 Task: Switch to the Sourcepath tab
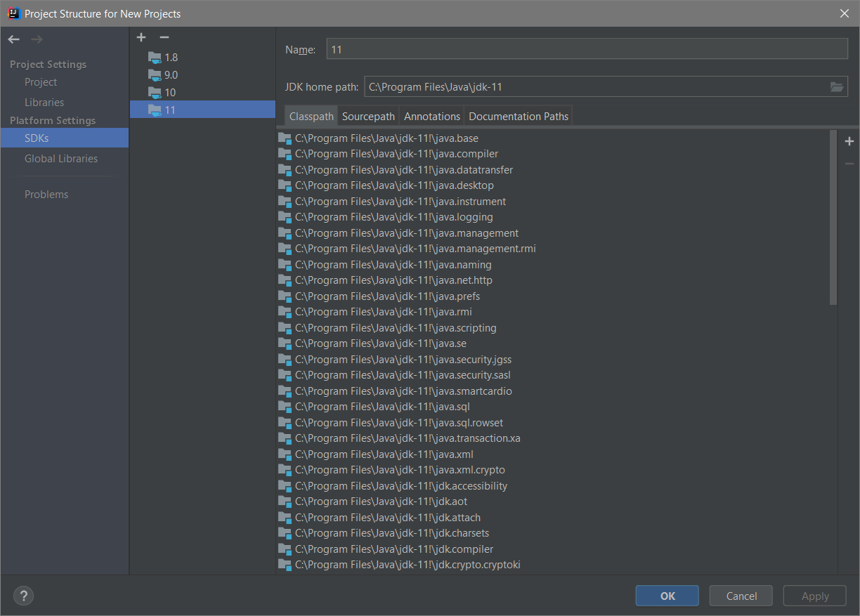pos(369,117)
